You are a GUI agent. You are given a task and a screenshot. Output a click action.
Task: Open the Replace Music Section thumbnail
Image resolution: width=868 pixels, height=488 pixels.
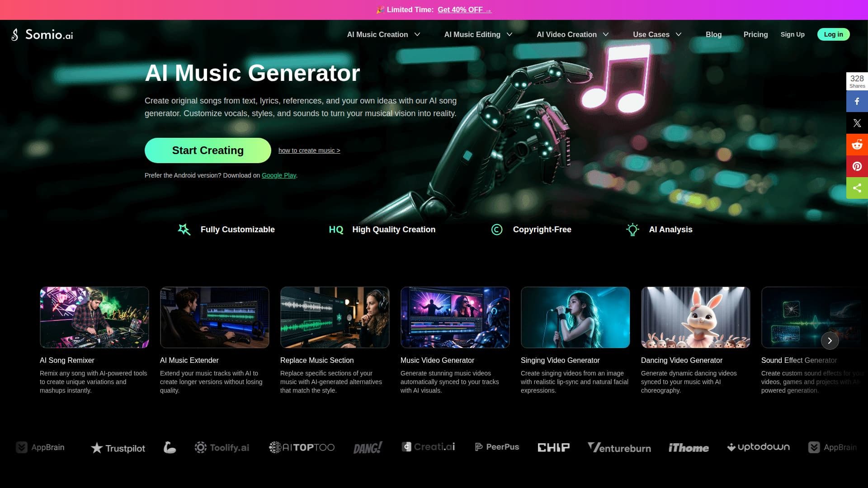tap(335, 317)
